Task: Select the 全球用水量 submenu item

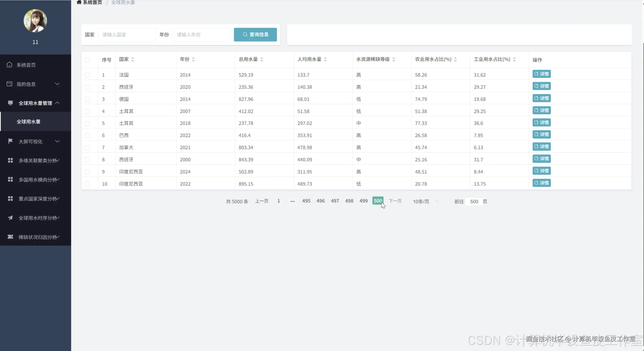Action: (x=28, y=122)
